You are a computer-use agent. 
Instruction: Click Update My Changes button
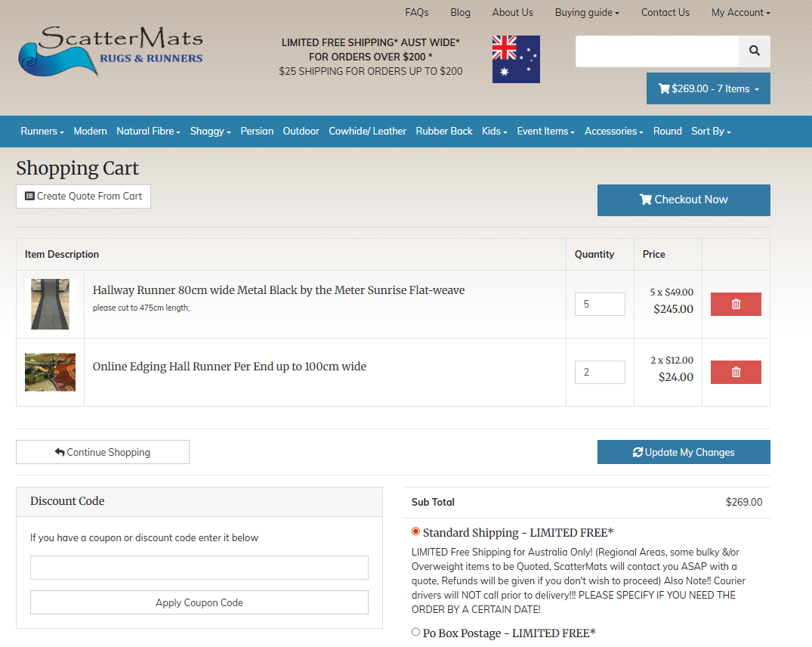click(x=684, y=452)
